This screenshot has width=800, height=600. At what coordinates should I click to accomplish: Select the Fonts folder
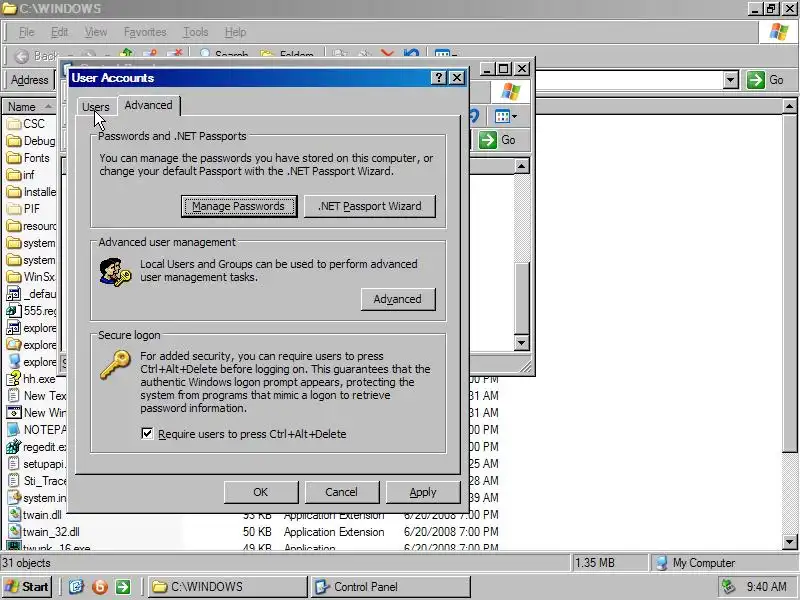[x=28, y=158]
